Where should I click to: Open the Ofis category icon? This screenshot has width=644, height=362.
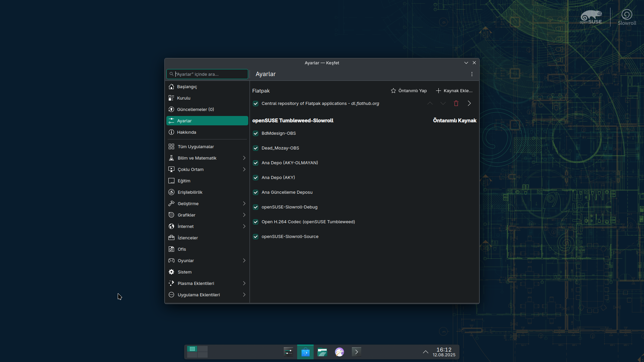tap(171, 249)
